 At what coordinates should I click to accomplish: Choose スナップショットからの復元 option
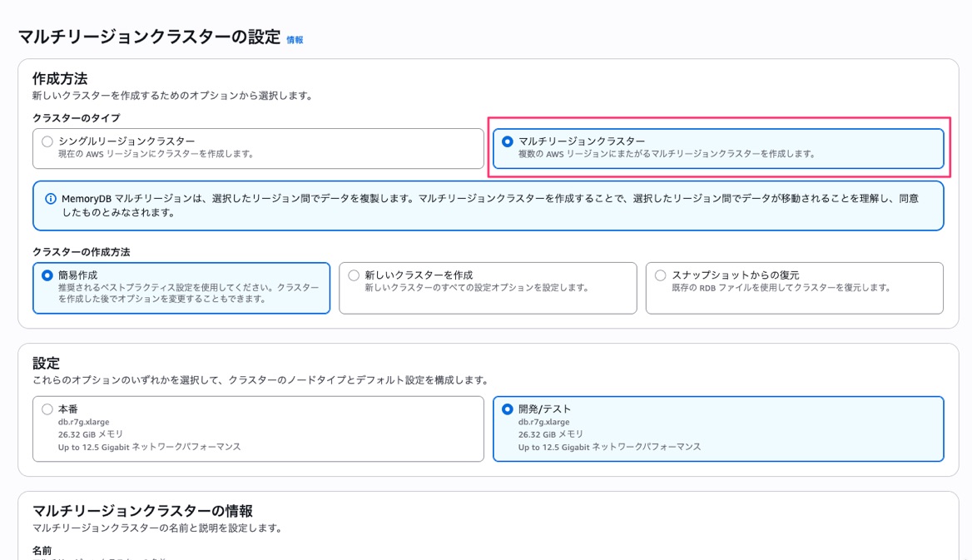pos(660,275)
